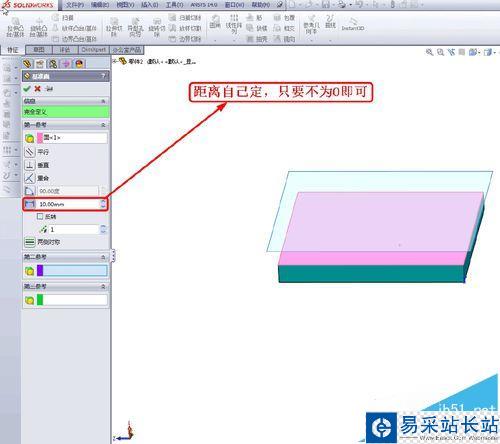Select the Lofted Boss/Base tool (放样凸台)

75,28
